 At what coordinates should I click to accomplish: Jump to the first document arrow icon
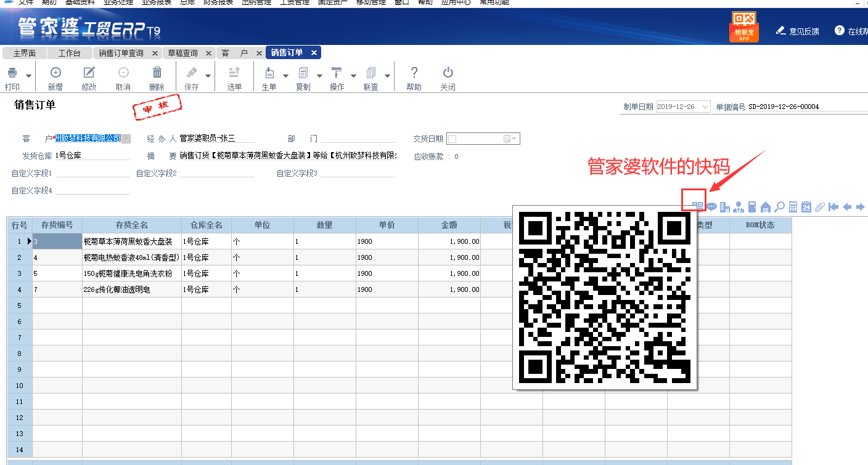pos(833,207)
